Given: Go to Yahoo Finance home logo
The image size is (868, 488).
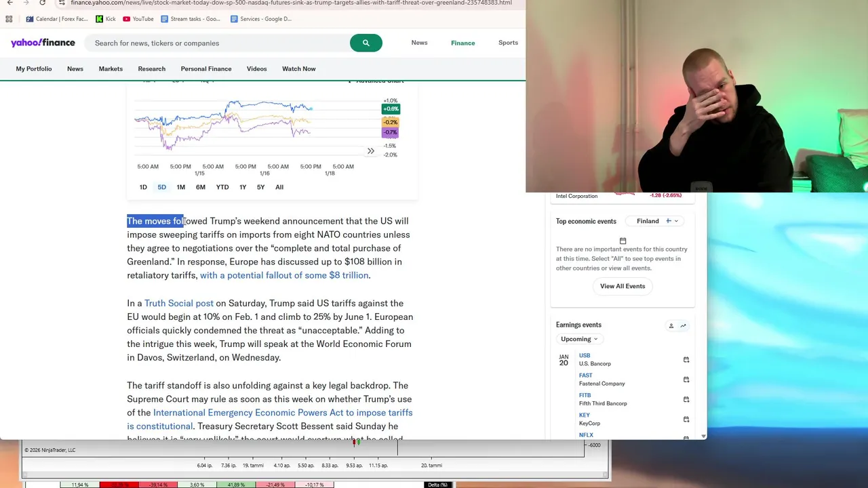Looking at the screenshot, I should coord(43,43).
